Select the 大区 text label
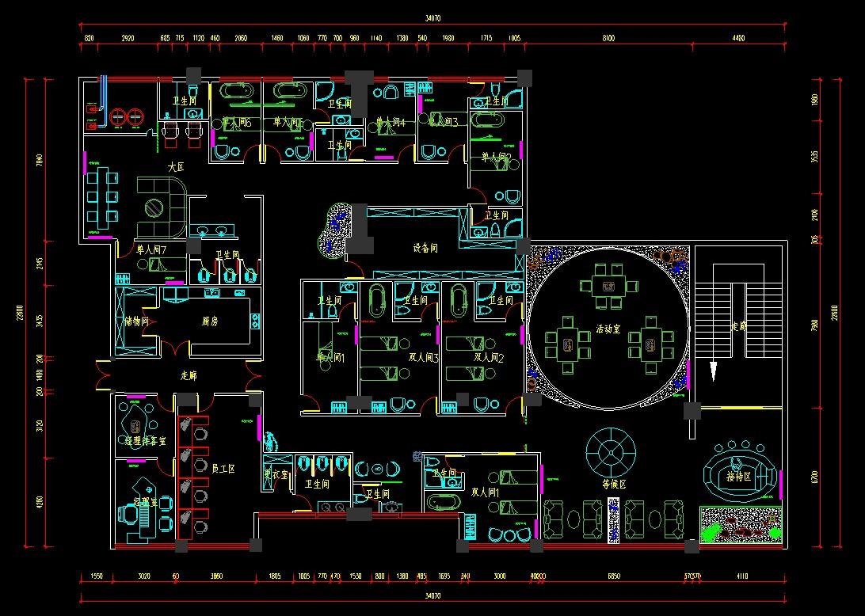Screen dimensions: 865x616 tap(175, 166)
